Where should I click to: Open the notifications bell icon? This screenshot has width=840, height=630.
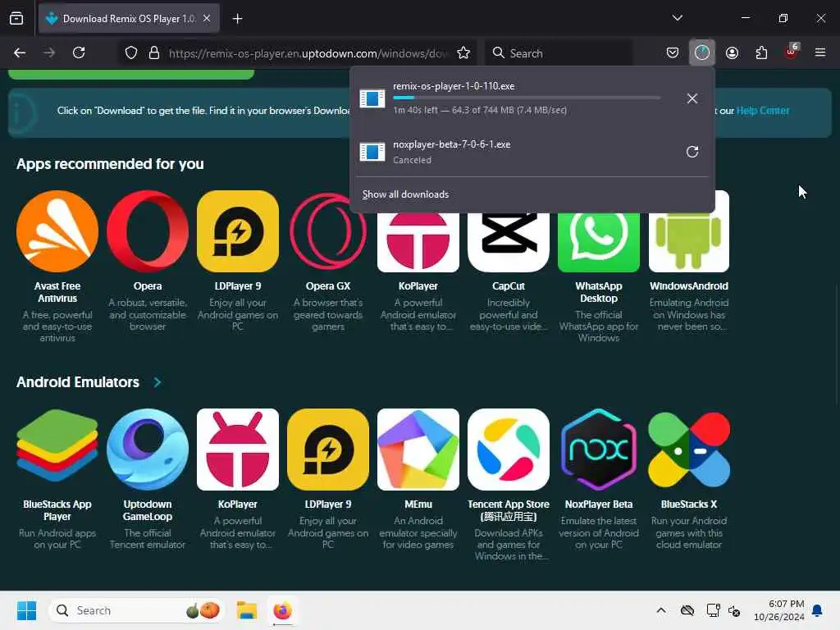click(818, 610)
